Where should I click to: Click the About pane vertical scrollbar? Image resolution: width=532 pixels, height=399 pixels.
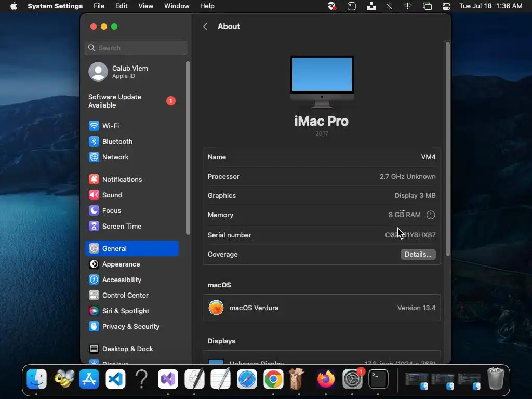click(x=448, y=149)
